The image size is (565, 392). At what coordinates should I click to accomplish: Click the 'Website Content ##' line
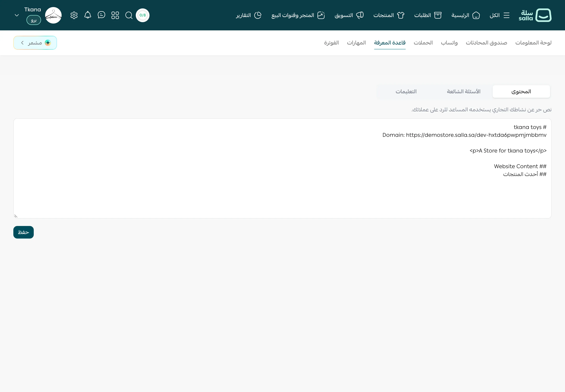click(x=520, y=166)
